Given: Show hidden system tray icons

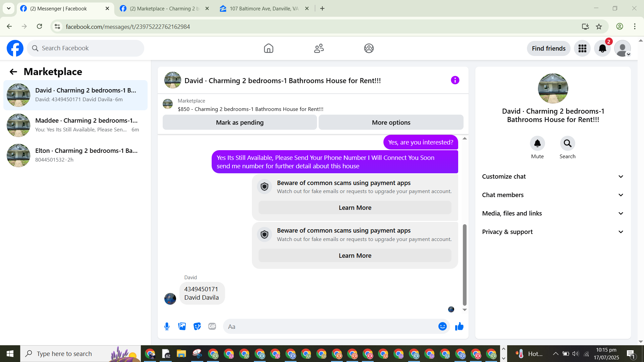Looking at the screenshot, I should click(x=555, y=354).
